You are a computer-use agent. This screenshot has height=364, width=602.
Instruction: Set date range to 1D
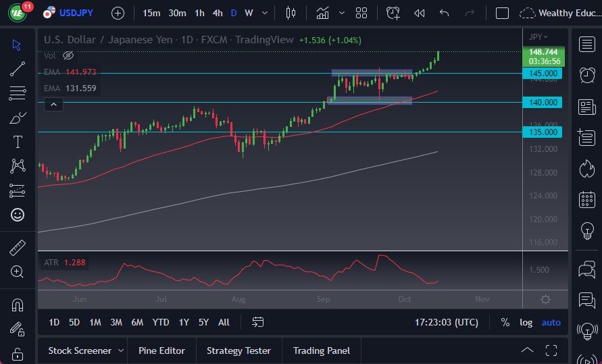[54, 323]
